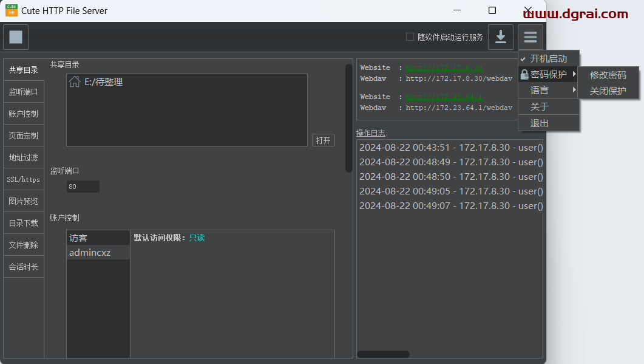Open the 账户控制 side tab
644x364 pixels.
tap(24, 114)
